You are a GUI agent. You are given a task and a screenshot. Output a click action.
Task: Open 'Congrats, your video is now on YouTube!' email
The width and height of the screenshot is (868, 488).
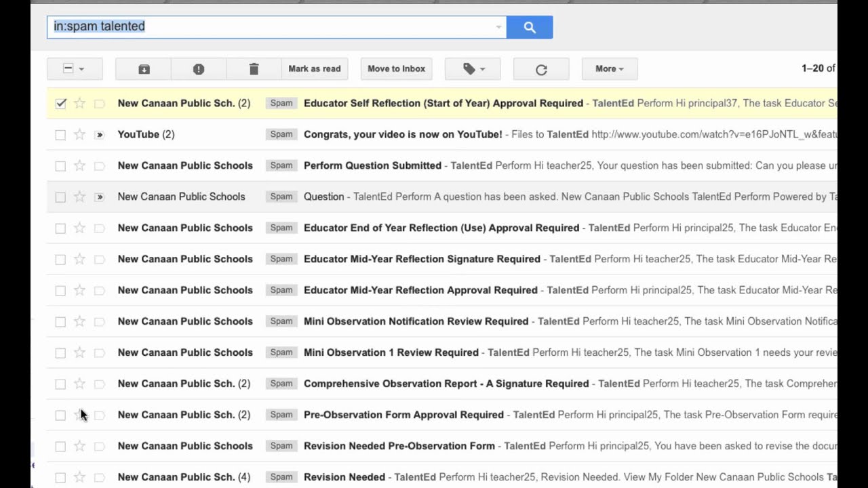[x=403, y=134]
